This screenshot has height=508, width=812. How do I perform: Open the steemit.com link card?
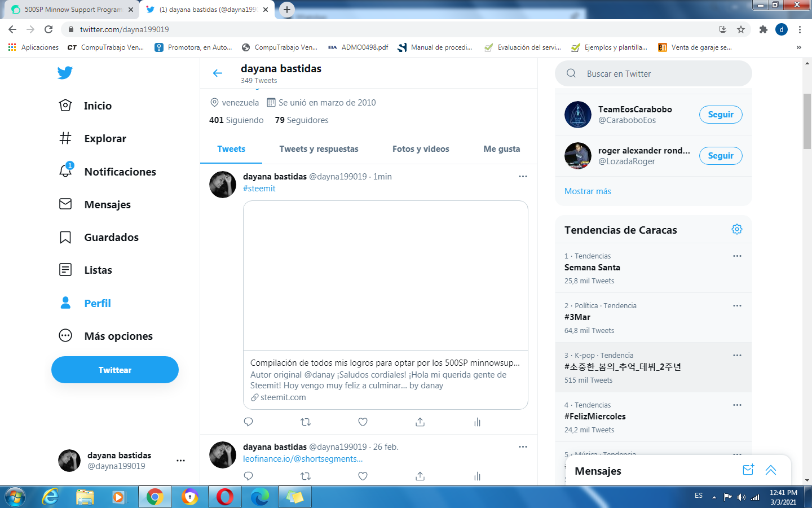(386, 305)
